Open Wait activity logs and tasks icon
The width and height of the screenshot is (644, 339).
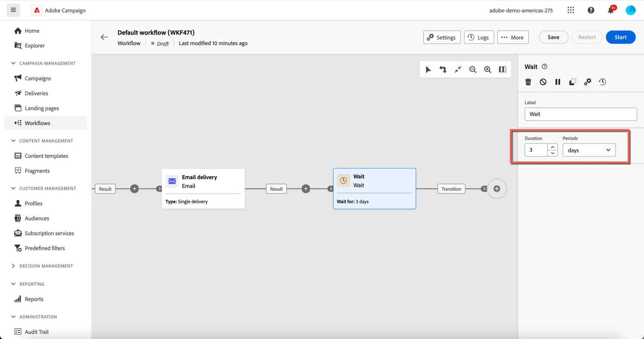602,82
